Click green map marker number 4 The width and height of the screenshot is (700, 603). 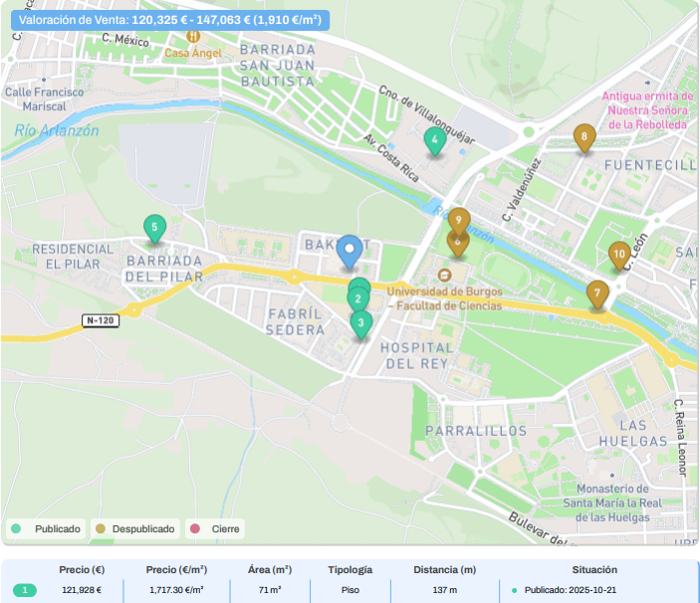433,141
